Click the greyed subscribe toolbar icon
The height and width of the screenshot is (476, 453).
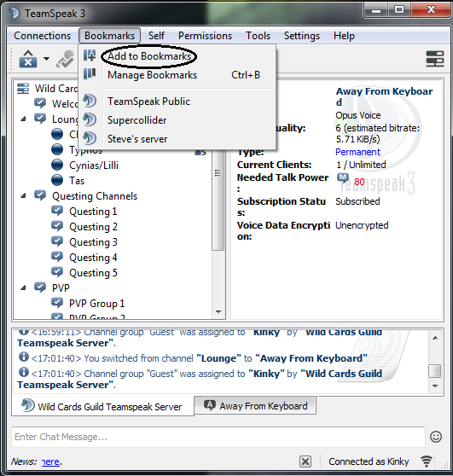pyautogui.click(x=66, y=59)
